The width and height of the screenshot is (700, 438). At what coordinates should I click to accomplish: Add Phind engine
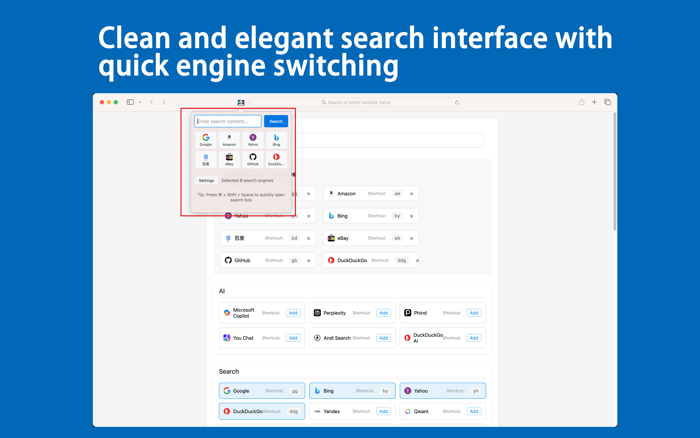coord(474,313)
